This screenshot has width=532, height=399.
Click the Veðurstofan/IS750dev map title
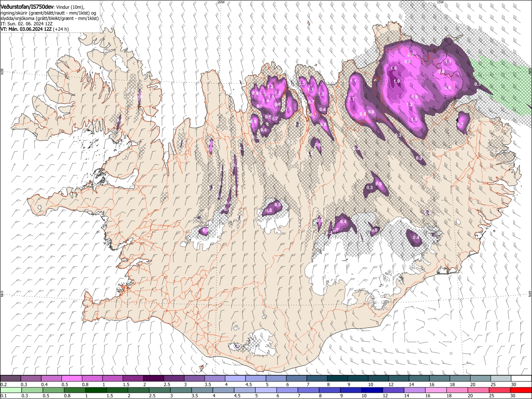pyautogui.click(x=27, y=6)
